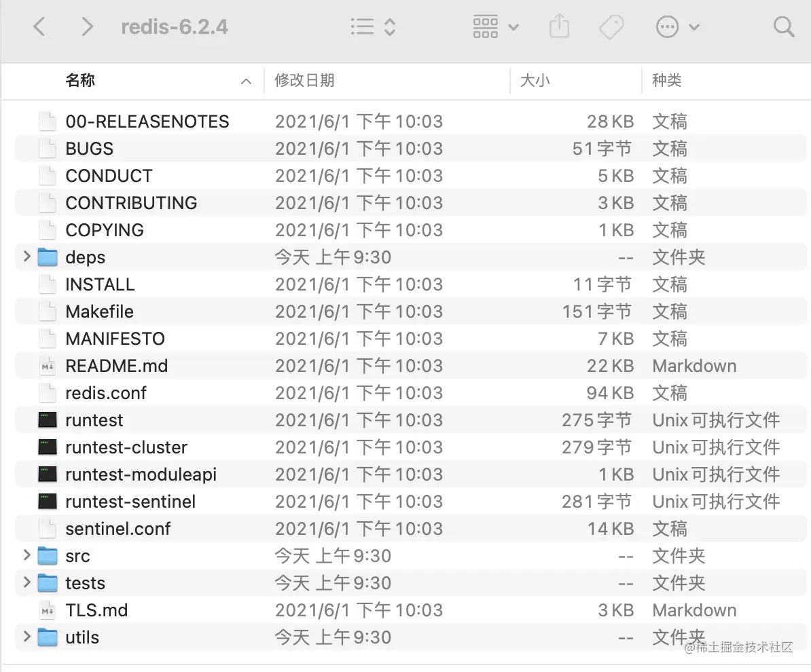The width and height of the screenshot is (811, 672).
Task: Click the BUGS document icon
Action: click(x=48, y=149)
